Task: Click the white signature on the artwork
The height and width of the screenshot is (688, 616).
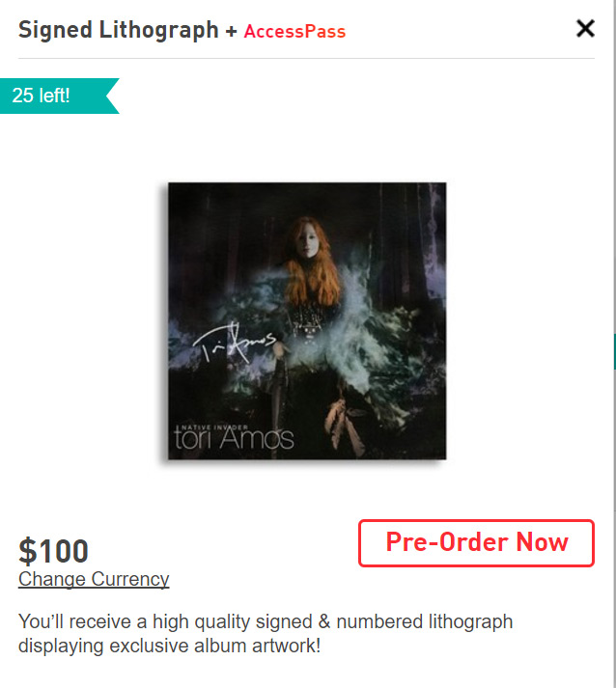Action: coord(235,343)
